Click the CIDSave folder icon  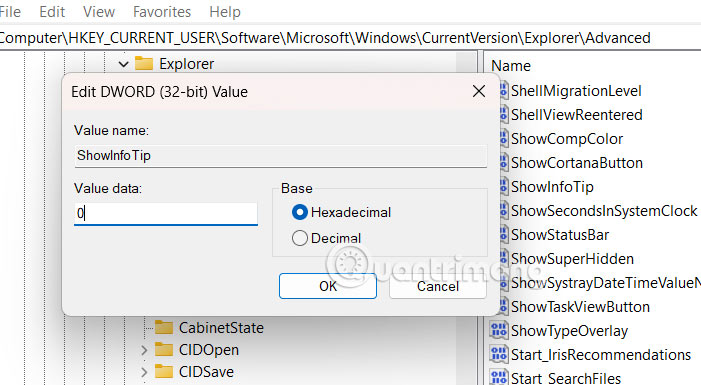(164, 372)
